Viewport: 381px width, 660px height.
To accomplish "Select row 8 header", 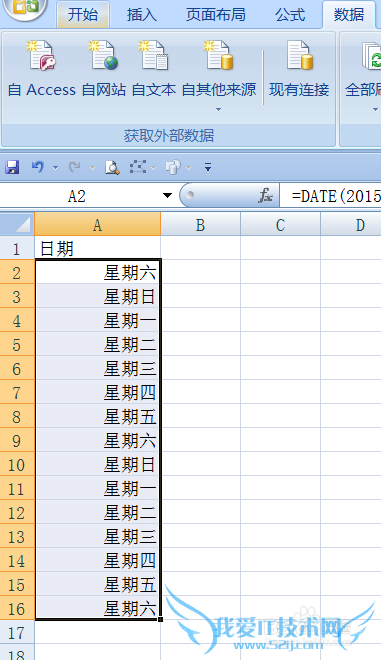I will pos(17,417).
